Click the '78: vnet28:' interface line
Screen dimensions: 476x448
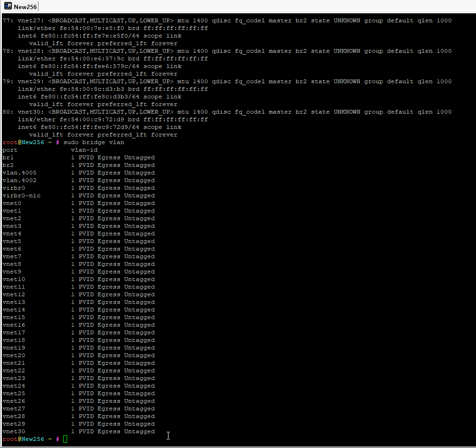pyautogui.click(x=227, y=51)
